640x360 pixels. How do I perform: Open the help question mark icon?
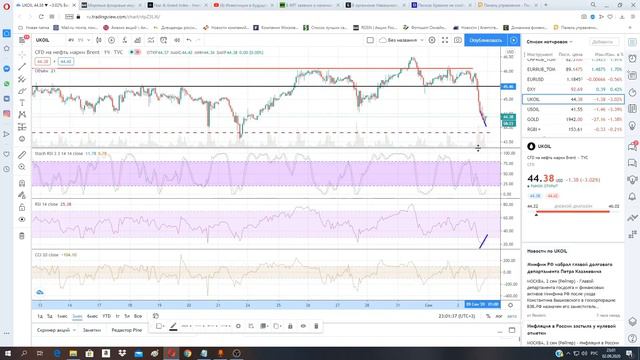point(632,338)
